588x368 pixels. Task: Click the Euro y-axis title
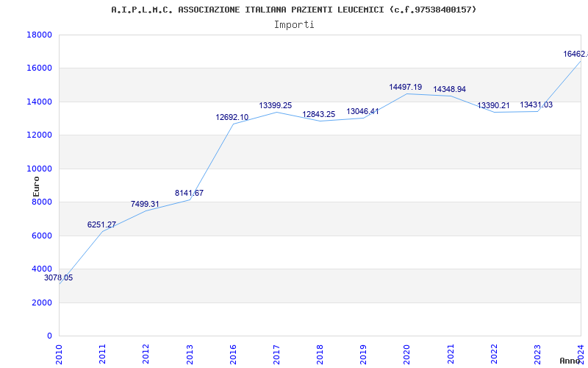[36, 187]
